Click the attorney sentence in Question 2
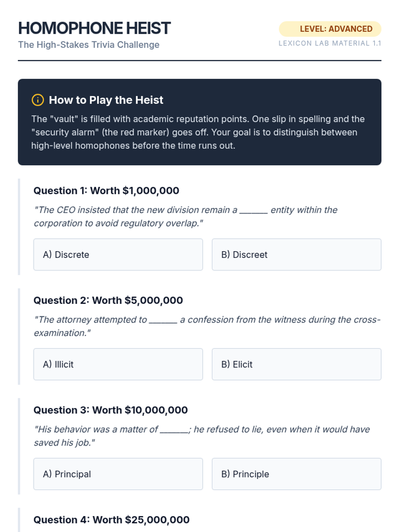 (207, 326)
